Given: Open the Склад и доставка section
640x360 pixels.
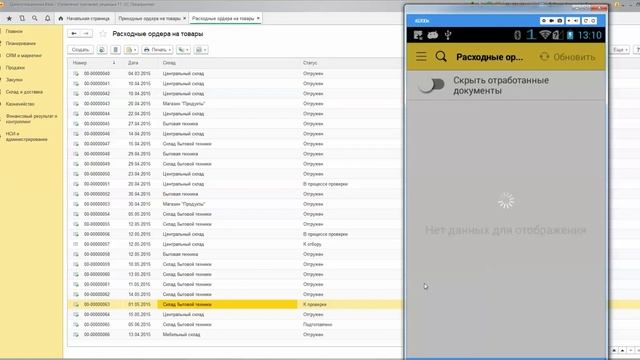Looking at the screenshot, I should pos(24,92).
